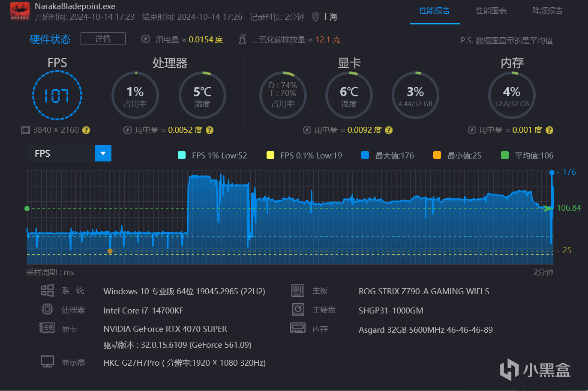The image size is (588, 391).
Task: Click the yellow FPS 0.1% Low legend swatch
Action: [x=270, y=155]
